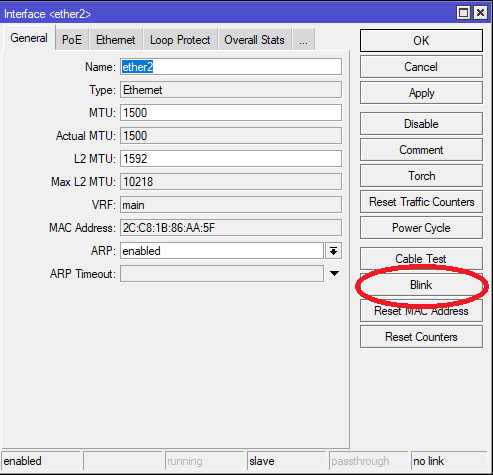Screen dimensions: 493x475
Task: Click the MAC Address field
Action: click(231, 228)
